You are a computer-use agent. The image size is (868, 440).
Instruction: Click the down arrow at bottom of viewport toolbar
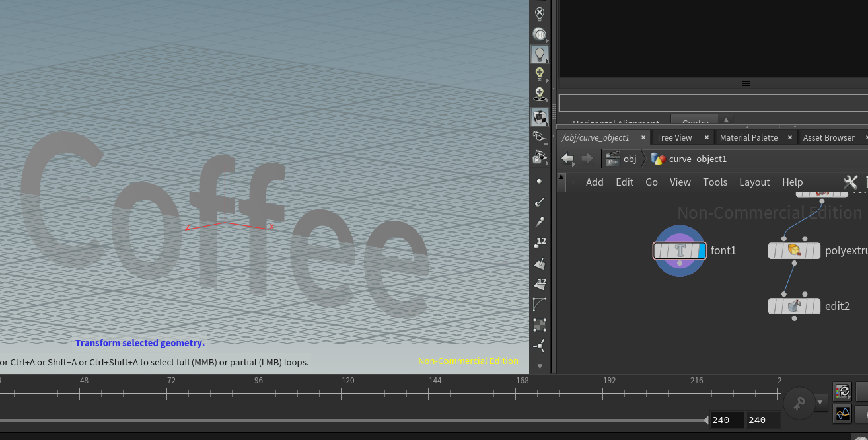coord(540,365)
